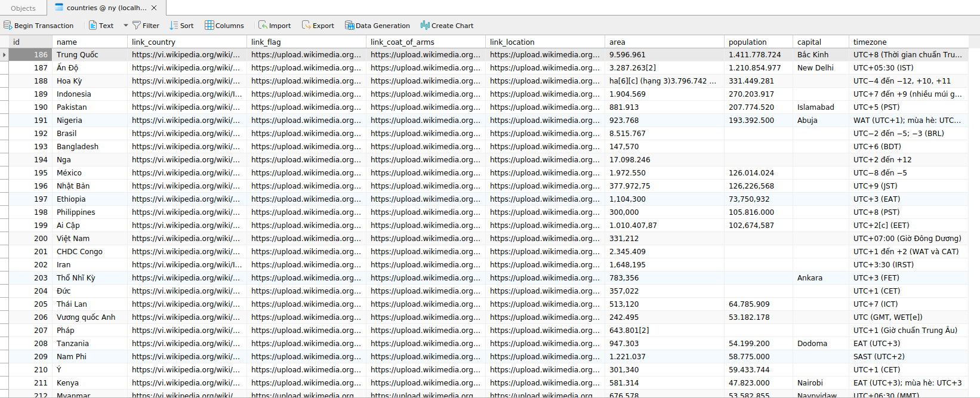Screen dimensions: 980x398
Task: Select the name cell Trung Quốc
Action: coord(90,54)
